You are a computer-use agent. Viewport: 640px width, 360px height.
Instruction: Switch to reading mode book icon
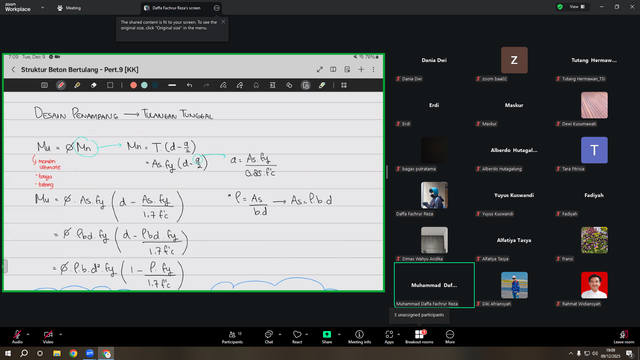click(333, 70)
